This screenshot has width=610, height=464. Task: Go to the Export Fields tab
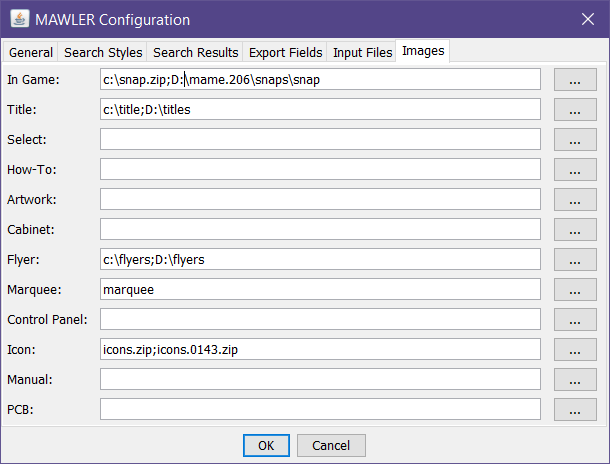tap(286, 52)
